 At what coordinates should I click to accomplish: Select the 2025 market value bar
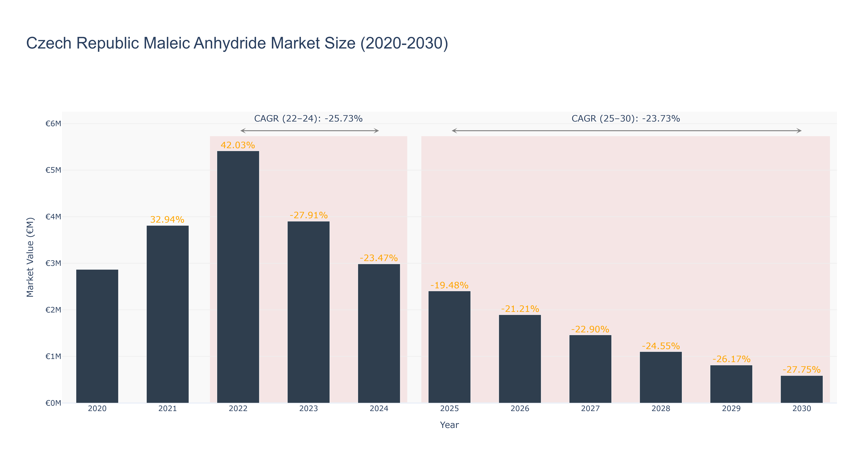pyautogui.click(x=449, y=347)
